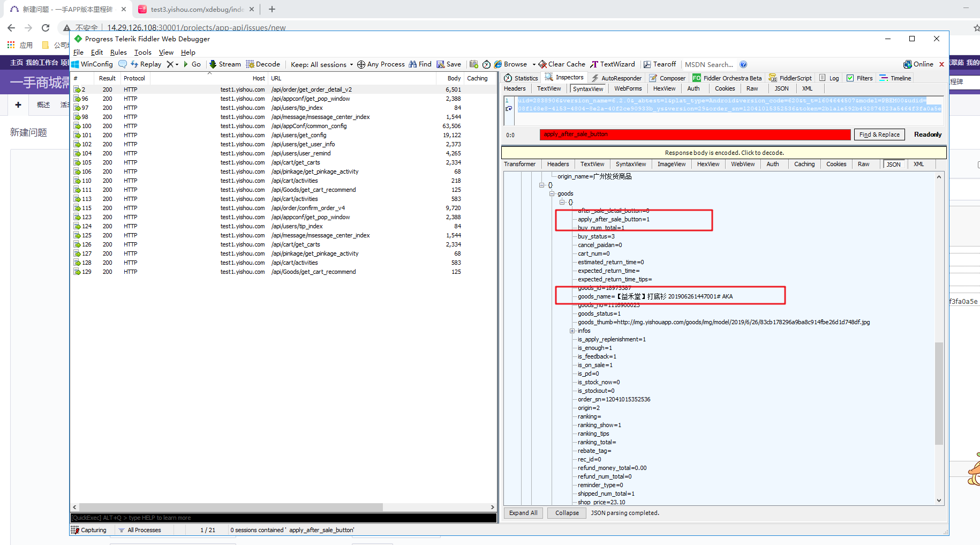
Task: Click JSON tree vertical scrollbar thumb
Action: click(939, 394)
